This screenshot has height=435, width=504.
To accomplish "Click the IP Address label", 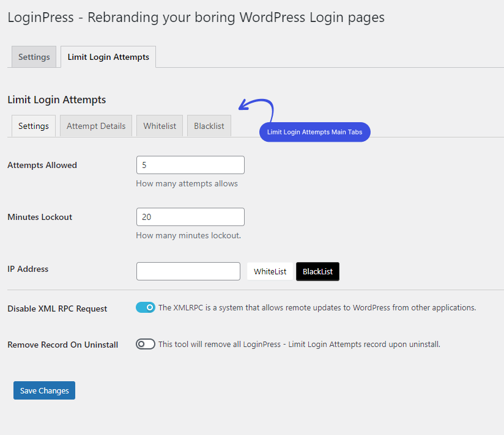I will point(28,269).
